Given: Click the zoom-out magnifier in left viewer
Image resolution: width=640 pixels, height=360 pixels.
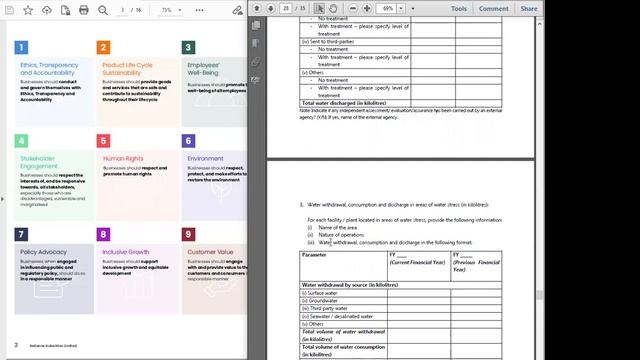Looking at the screenshot, I should point(103,10).
